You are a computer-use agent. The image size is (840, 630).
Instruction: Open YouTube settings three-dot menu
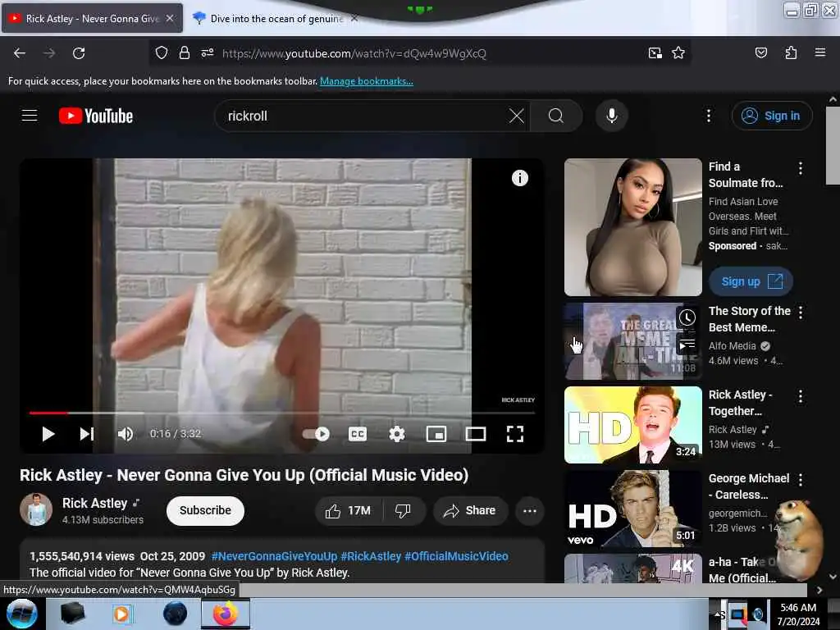tap(709, 116)
